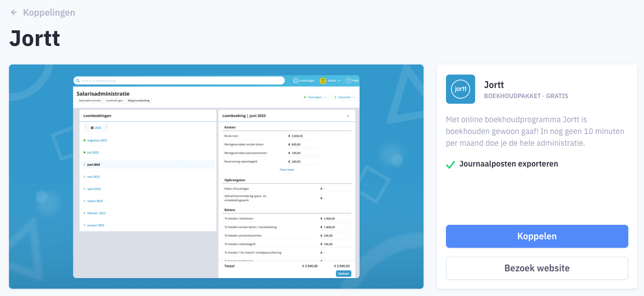
Task: Click the blue Koppelen button
Action: coord(537,237)
